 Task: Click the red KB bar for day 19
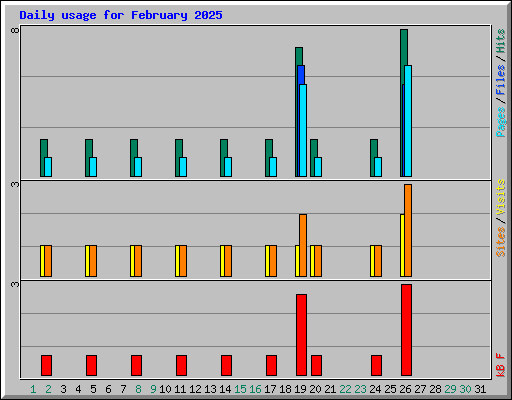pos(301,335)
